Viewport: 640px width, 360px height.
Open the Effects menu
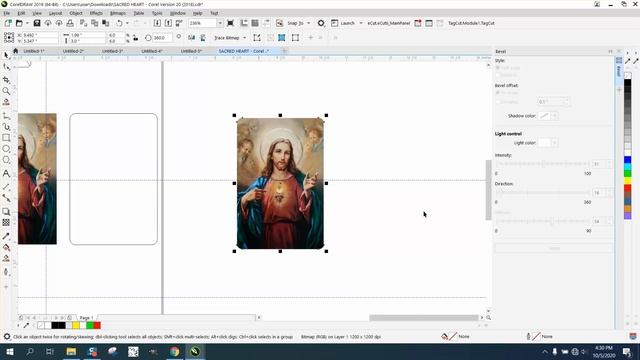pos(96,13)
